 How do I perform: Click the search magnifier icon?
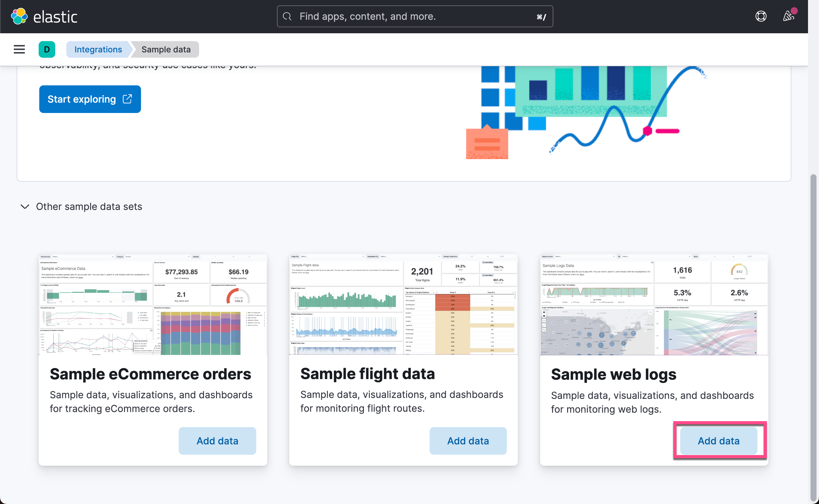pos(287,16)
